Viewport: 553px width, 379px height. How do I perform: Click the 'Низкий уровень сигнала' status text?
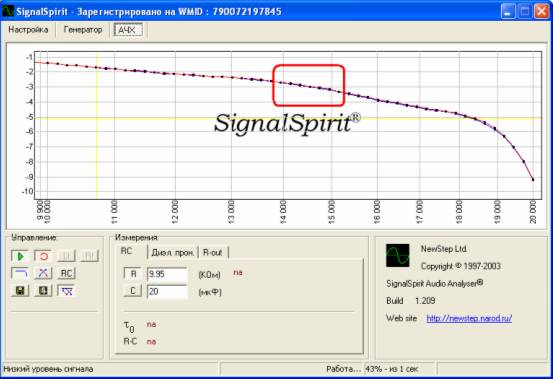tap(48, 369)
